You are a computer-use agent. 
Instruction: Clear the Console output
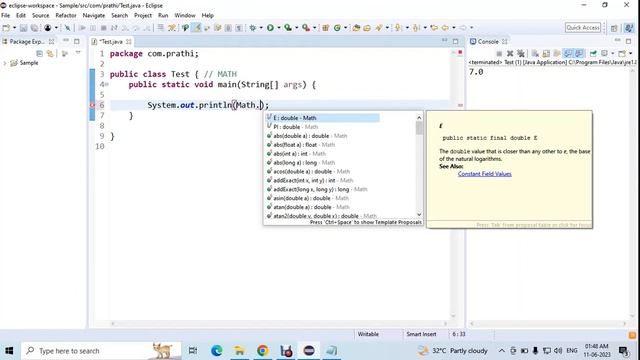tap(535, 53)
